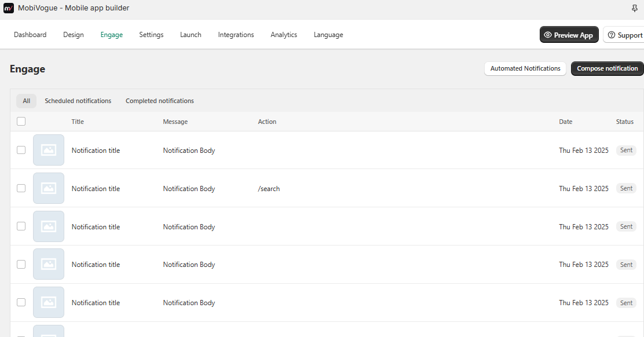
Task: Click the date in the /search row
Action: (x=584, y=189)
